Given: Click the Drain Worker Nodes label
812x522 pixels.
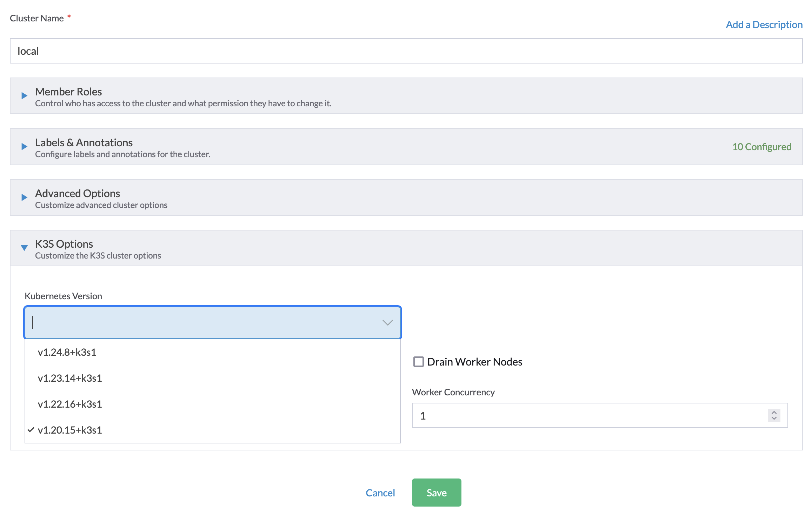Looking at the screenshot, I should (475, 362).
